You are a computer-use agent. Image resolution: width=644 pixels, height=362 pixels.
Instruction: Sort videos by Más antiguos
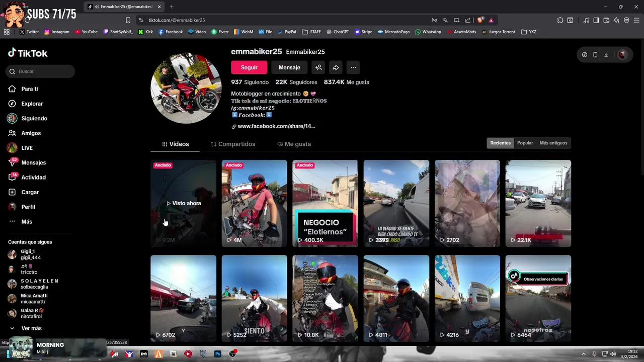coord(553,143)
